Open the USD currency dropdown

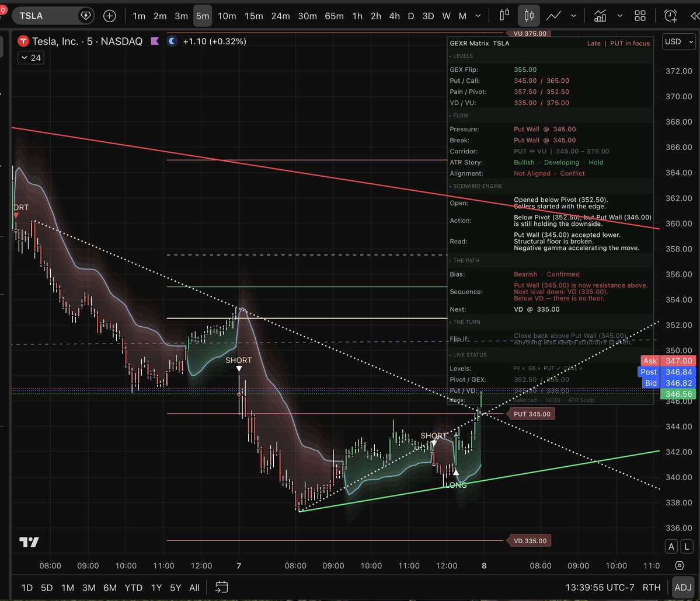click(x=678, y=41)
